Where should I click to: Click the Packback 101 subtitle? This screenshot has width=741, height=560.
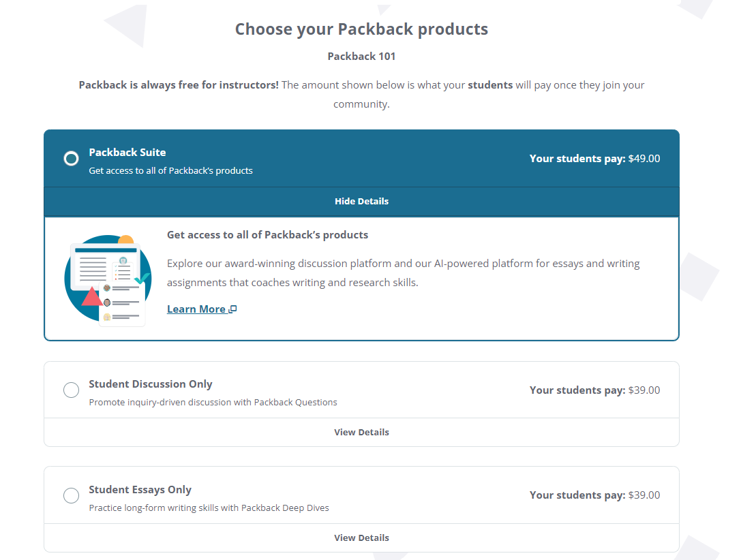pos(361,56)
